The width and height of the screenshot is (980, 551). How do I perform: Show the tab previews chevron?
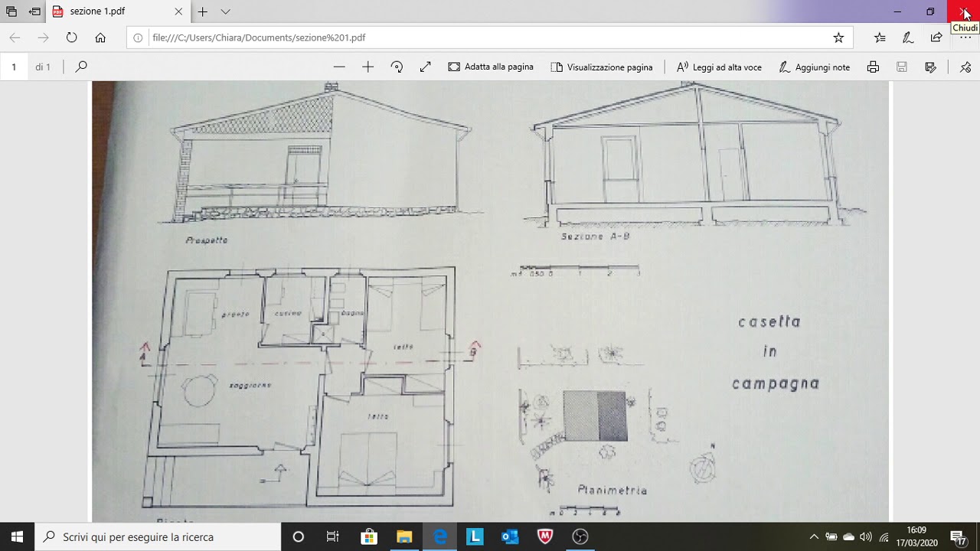(x=225, y=11)
